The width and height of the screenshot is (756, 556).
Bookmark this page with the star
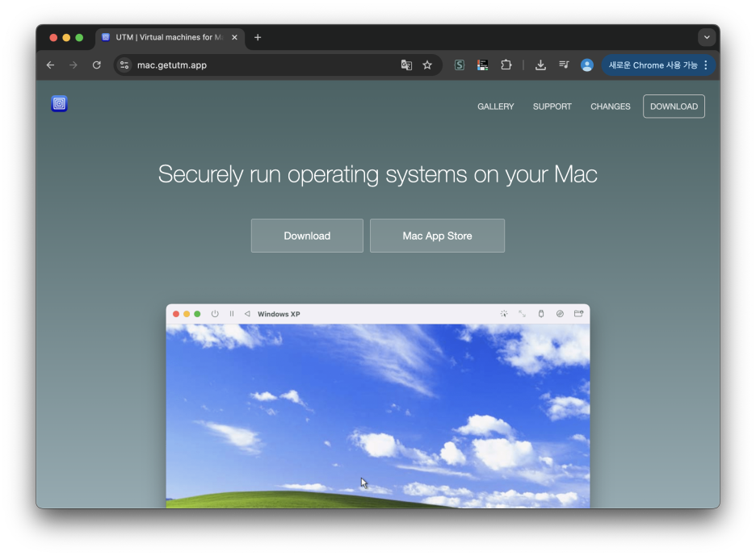[427, 65]
